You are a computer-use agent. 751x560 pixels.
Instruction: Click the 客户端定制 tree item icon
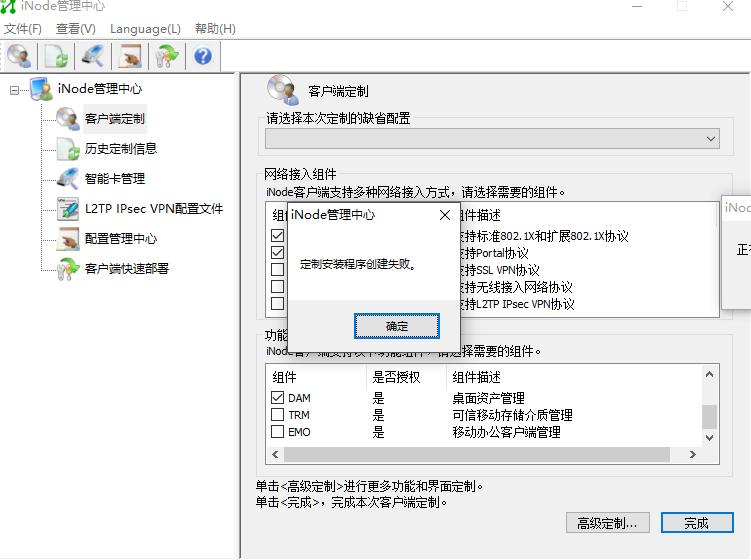[68, 119]
